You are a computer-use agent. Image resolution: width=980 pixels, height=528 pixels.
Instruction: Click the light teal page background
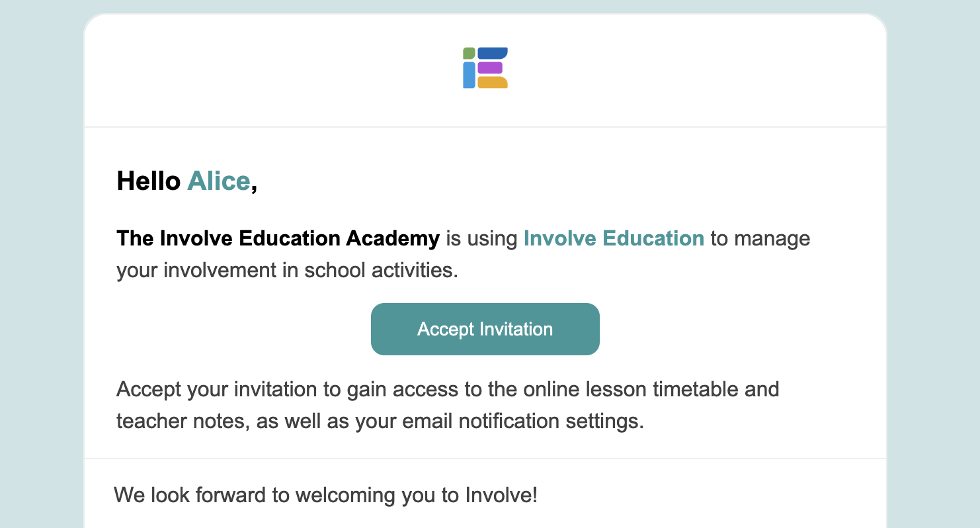[x=40, y=265]
